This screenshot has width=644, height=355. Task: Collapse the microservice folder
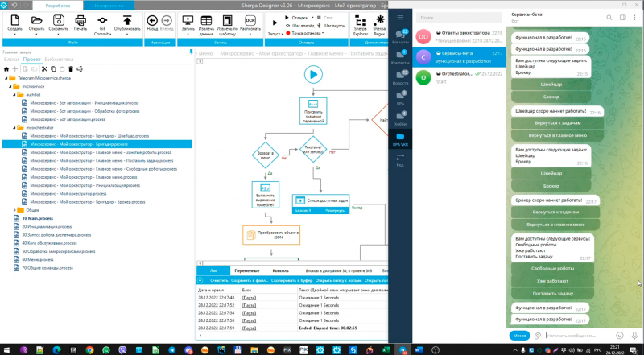[10, 86]
